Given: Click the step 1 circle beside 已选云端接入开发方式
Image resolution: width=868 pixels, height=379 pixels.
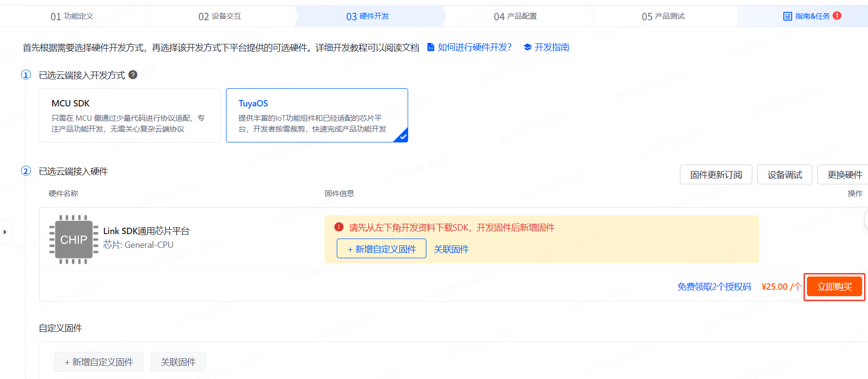Looking at the screenshot, I should tap(26, 74).
